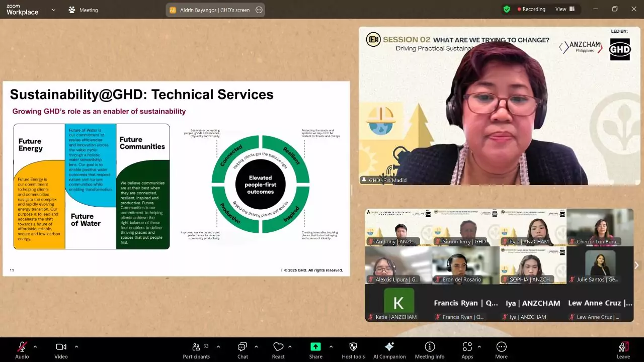Expand React options caret
Screen dimensions: 644x362
pyautogui.click(x=290, y=347)
